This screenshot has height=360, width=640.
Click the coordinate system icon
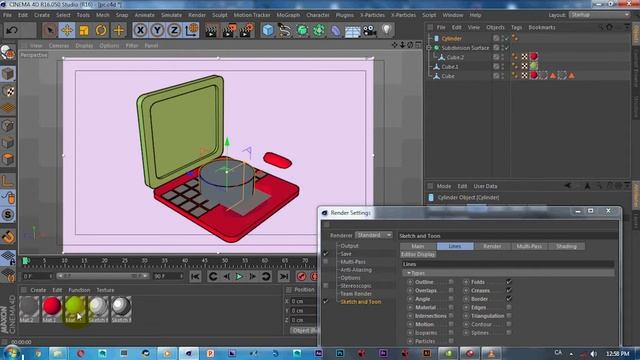(x=191, y=30)
